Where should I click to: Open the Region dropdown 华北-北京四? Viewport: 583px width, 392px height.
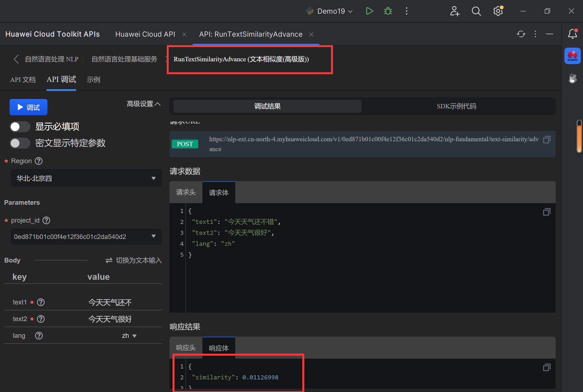(86, 178)
